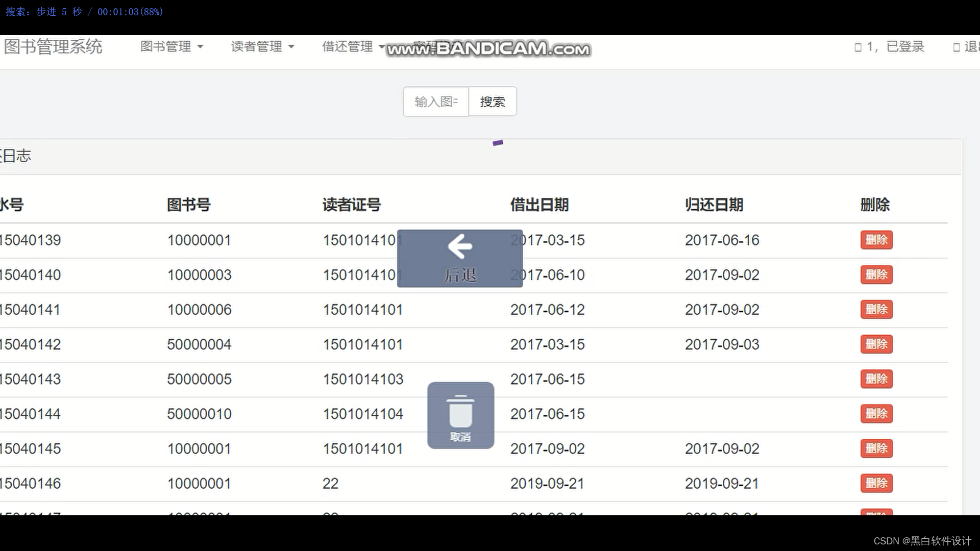Click the 读者证号 column header
The width and height of the screenshot is (980, 551).
(352, 205)
